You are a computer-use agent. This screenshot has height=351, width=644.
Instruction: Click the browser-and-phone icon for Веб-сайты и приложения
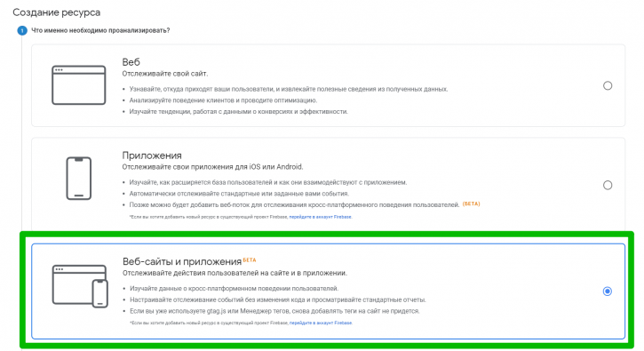(x=80, y=286)
